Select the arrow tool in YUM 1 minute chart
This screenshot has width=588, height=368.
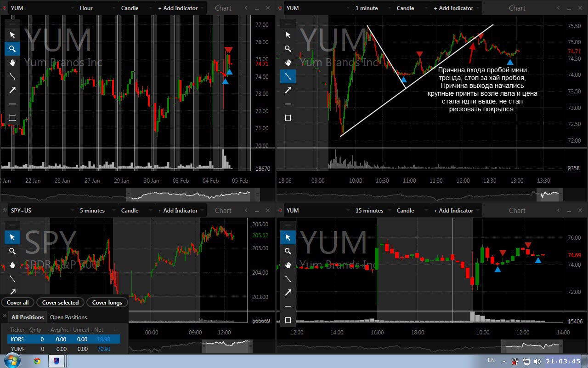pos(288,90)
